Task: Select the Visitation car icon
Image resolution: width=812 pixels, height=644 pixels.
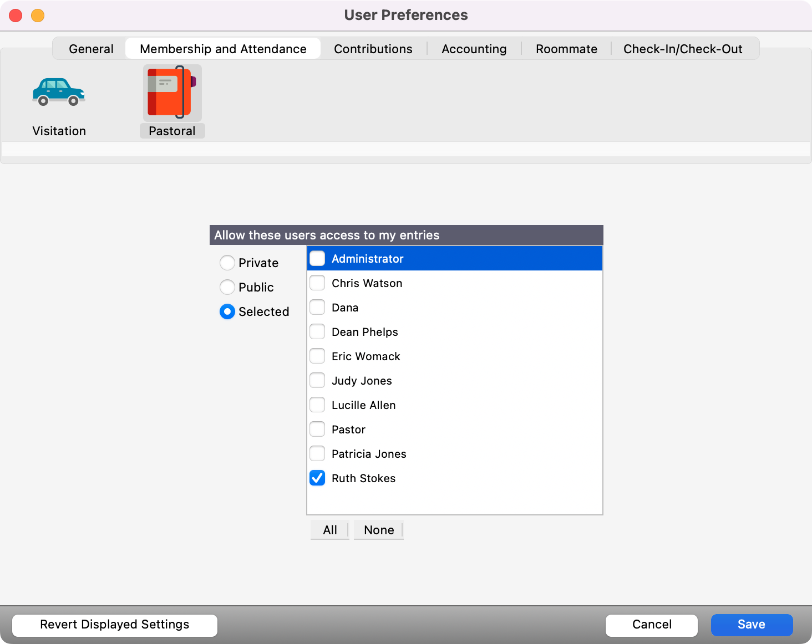Action: (x=59, y=93)
